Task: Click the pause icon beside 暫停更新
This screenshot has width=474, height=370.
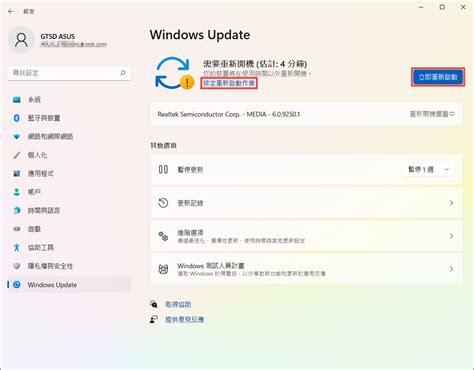Action: (x=163, y=169)
